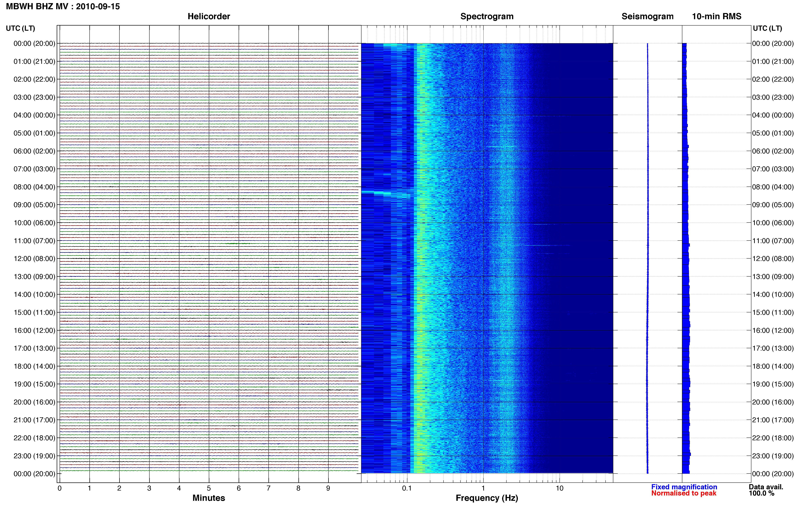Select the "Frequency (Hz)" axis label
812x508 pixels.
pos(487,498)
